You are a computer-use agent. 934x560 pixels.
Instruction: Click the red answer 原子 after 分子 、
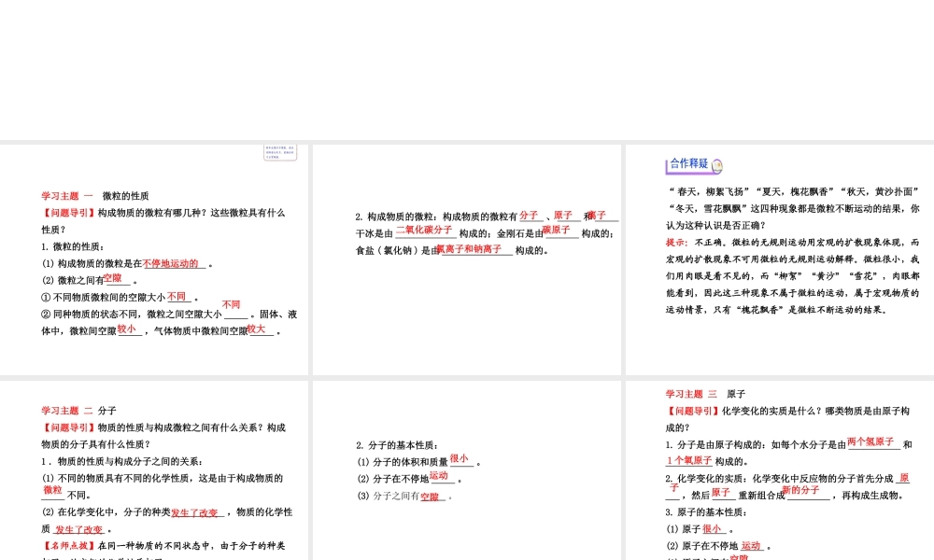[563, 215]
